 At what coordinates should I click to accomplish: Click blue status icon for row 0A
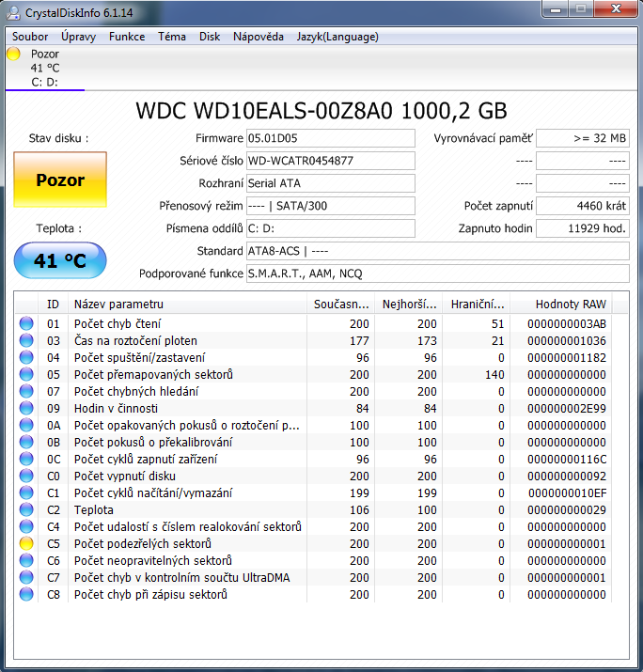click(26, 425)
